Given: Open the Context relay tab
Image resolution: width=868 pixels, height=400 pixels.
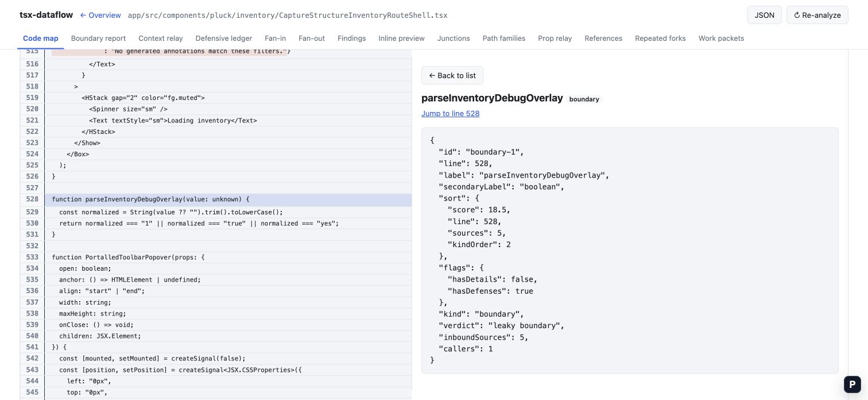Looking at the screenshot, I should [161, 38].
